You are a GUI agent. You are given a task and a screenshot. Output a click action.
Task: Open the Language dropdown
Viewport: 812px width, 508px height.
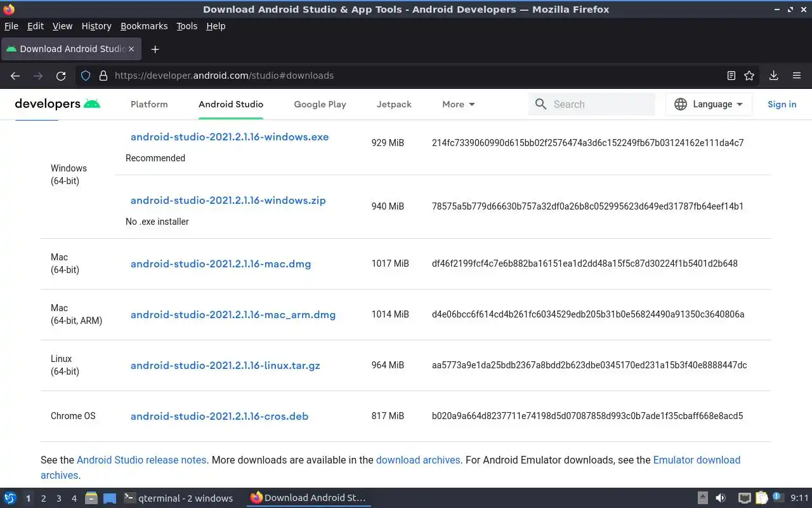(709, 104)
